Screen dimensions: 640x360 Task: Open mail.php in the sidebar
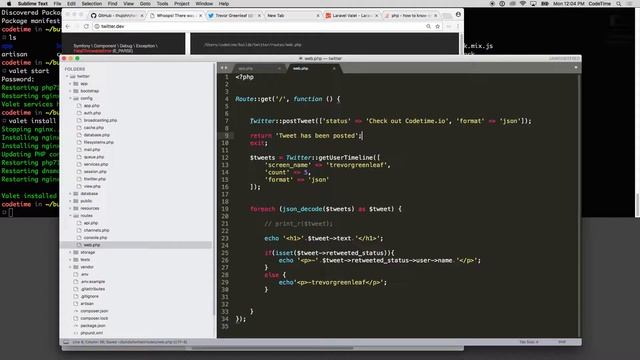(x=92, y=150)
